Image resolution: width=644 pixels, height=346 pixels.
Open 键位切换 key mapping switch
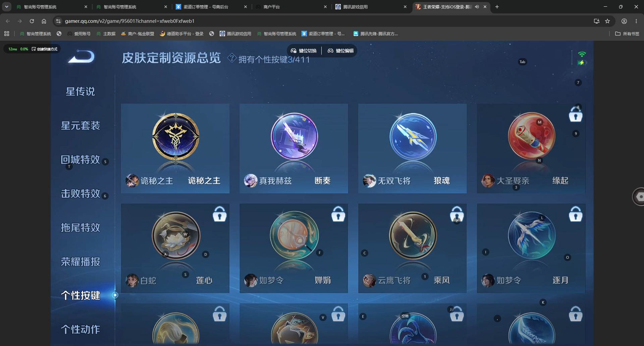tap(304, 51)
